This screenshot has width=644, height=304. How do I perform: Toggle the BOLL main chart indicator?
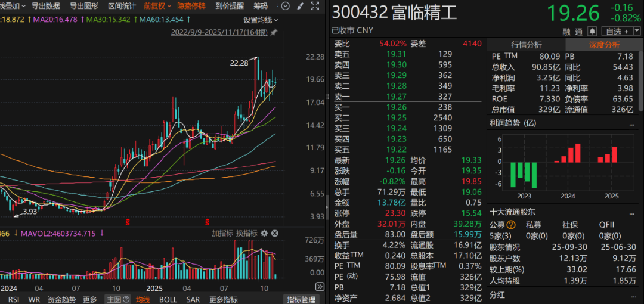[x=168, y=299]
